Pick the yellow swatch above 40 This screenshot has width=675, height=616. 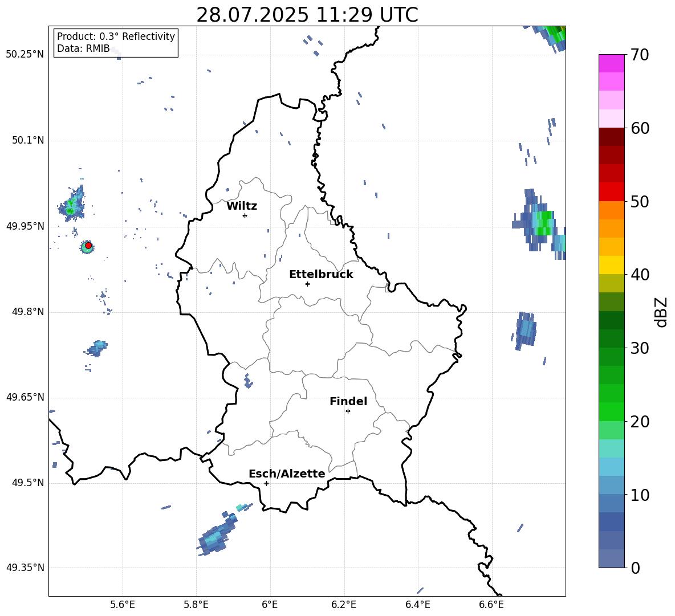click(x=611, y=265)
